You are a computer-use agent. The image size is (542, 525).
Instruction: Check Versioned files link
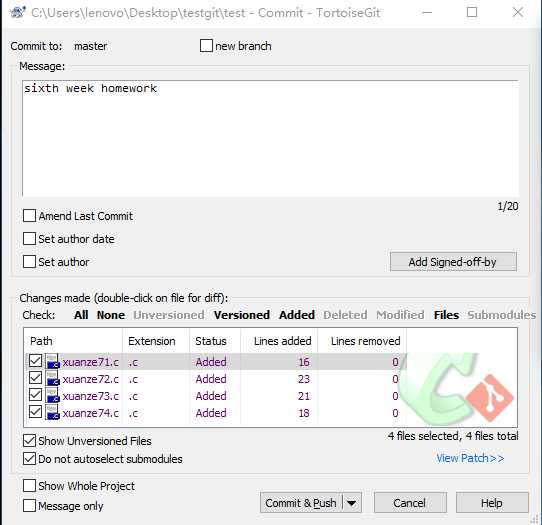point(242,315)
